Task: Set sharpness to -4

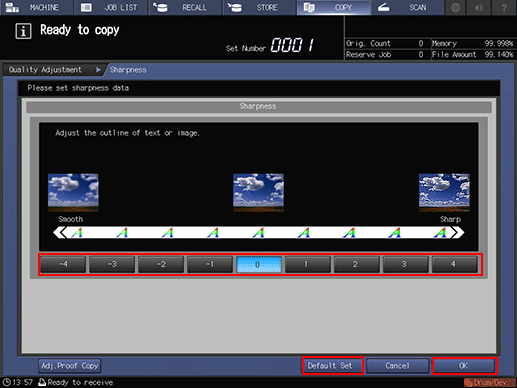Action: (x=63, y=264)
